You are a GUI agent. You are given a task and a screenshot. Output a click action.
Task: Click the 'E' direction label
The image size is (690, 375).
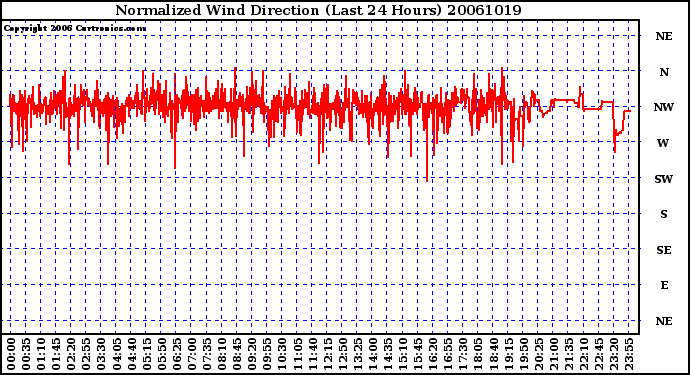click(x=664, y=285)
